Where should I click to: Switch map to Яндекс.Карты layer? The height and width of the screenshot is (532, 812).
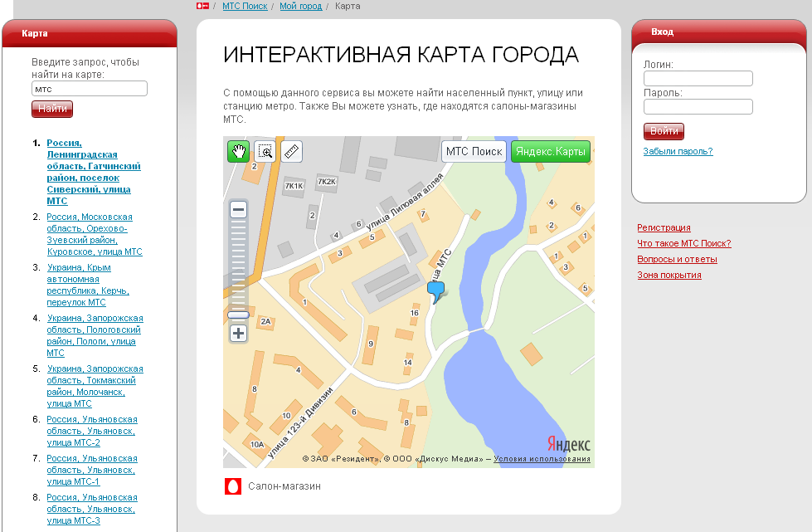(x=551, y=151)
